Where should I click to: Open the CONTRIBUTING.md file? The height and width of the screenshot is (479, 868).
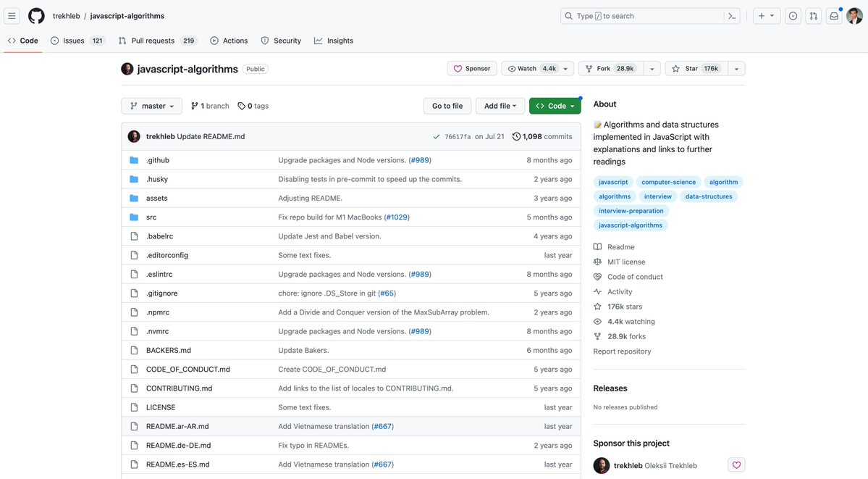coord(180,388)
